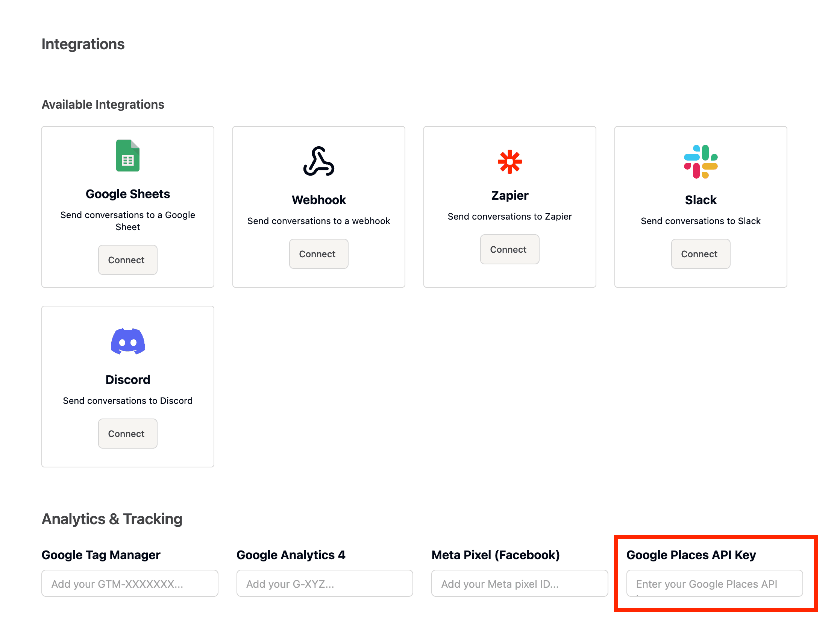The height and width of the screenshot is (637, 840).
Task: Connect the Webhook integration
Action: pyautogui.click(x=318, y=254)
